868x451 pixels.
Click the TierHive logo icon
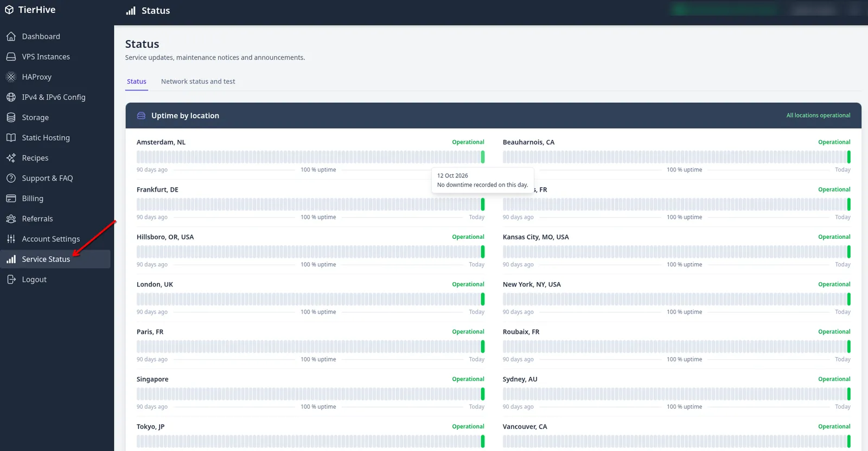click(9, 10)
